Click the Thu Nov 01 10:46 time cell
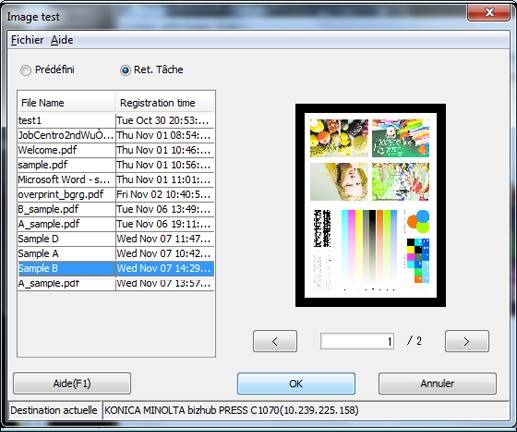This screenshot has height=432, width=517. [x=165, y=150]
